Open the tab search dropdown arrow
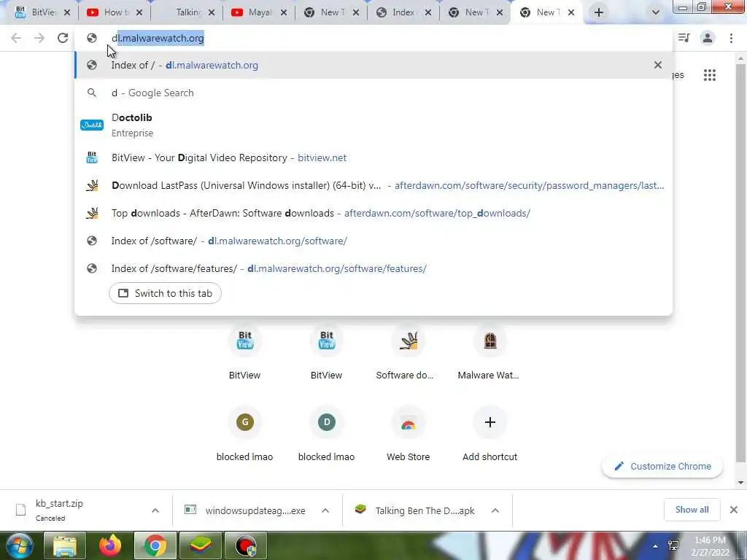 [656, 13]
